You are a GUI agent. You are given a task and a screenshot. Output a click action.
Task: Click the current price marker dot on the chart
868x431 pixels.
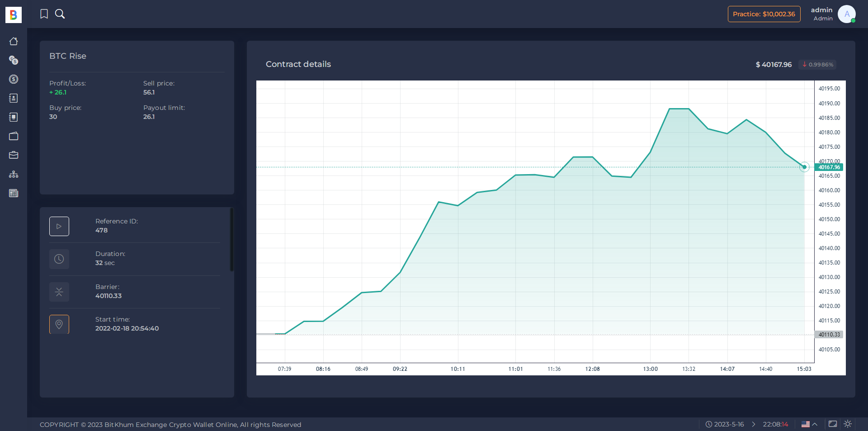pos(804,167)
